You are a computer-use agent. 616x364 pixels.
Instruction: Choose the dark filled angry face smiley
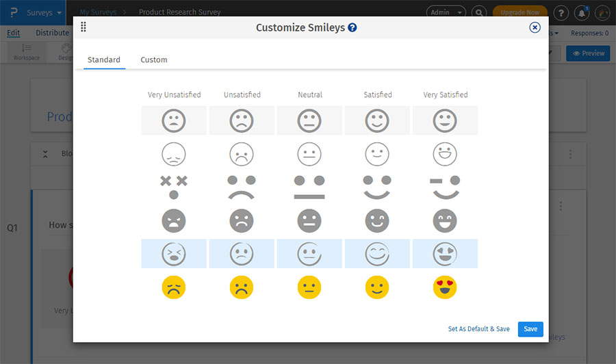coord(174,220)
